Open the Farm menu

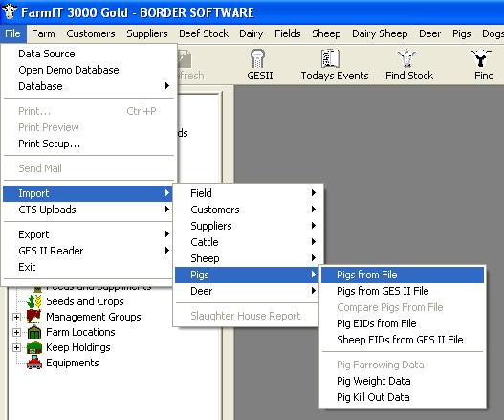(43, 33)
